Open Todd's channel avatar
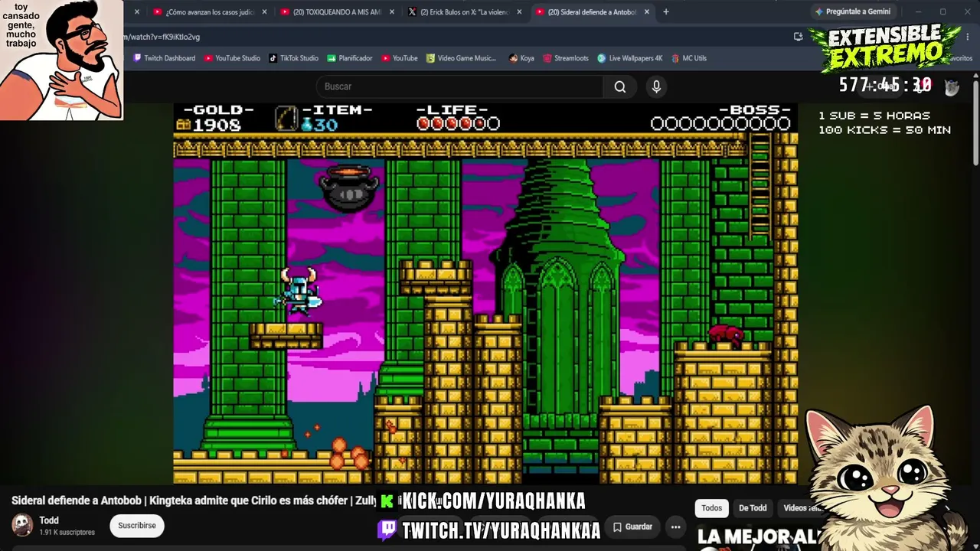The height and width of the screenshot is (551, 980). click(x=22, y=525)
